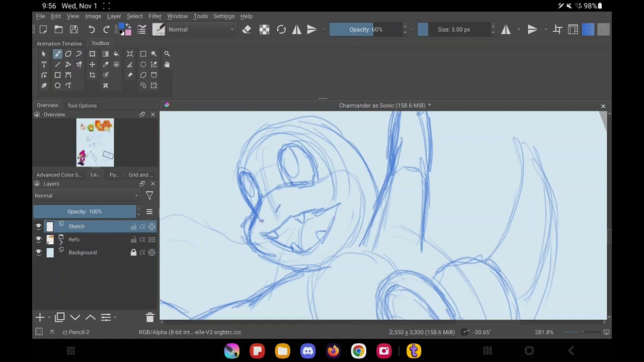Image resolution: width=644 pixels, height=362 pixels.
Task: Select the Calligraphy tool in Toolbox
Action: click(x=44, y=85)
